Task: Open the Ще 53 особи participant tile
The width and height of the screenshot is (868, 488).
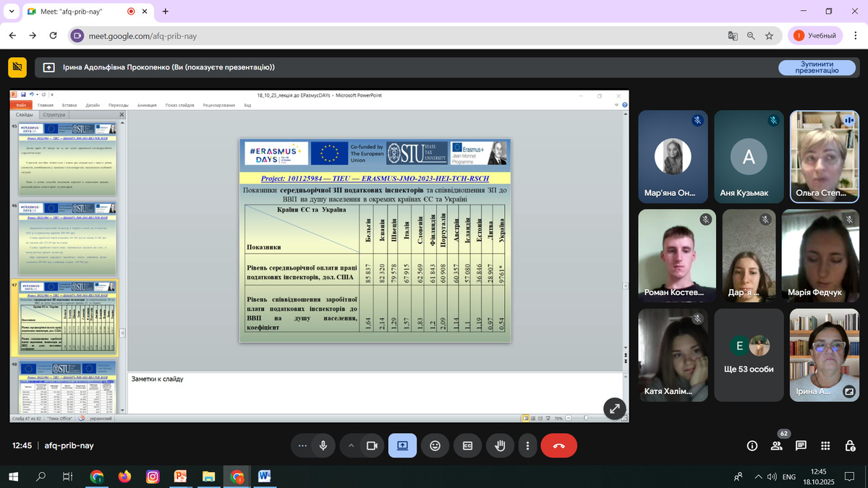Action: point(748,354)
